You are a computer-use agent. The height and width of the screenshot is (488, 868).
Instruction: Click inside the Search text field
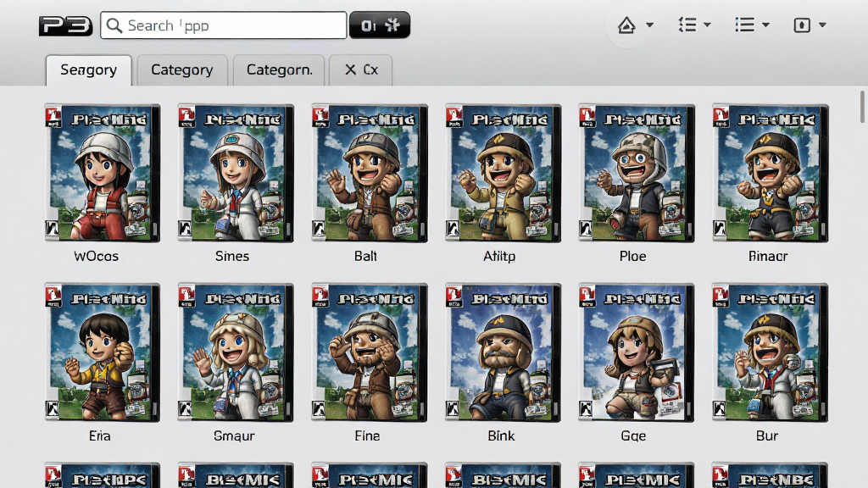pos(224,25)
